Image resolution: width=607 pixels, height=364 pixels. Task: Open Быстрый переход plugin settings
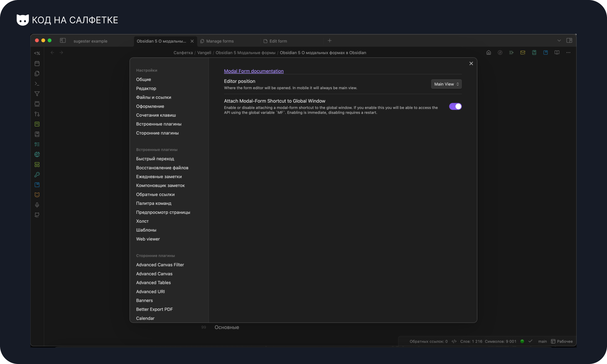coord(155,159)
